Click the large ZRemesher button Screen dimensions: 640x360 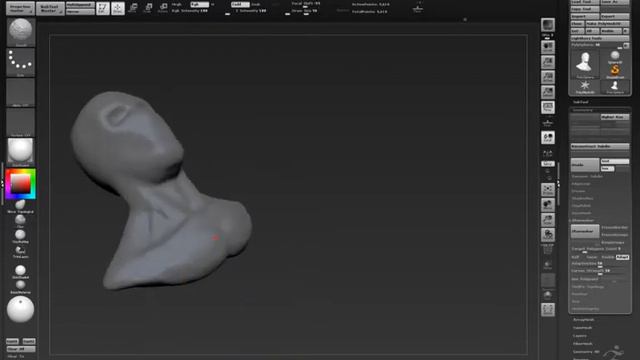pyautogui.click(x=585, y=231)
